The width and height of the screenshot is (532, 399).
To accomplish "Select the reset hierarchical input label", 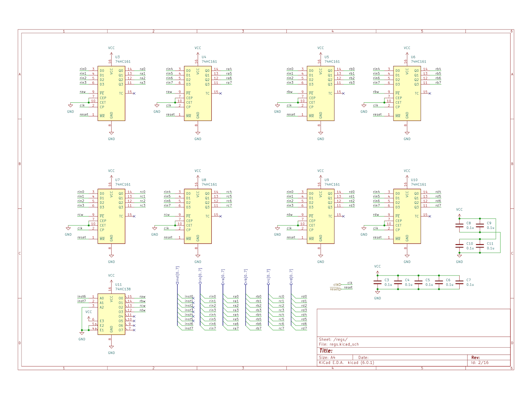I will coord(335,289).
